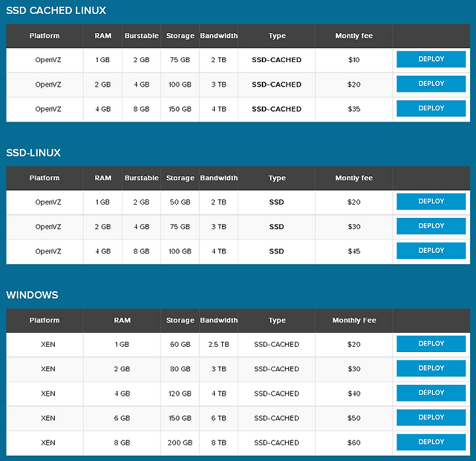Click 150 GB storage in the $35 row

point(180,109)
